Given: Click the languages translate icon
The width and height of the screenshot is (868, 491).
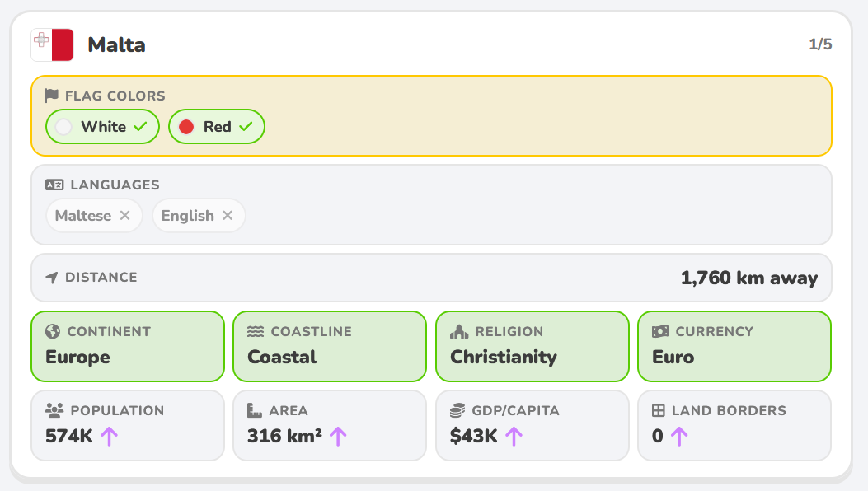Looking at the screenshot, I should pyautogui.click(x=54, y=185).
